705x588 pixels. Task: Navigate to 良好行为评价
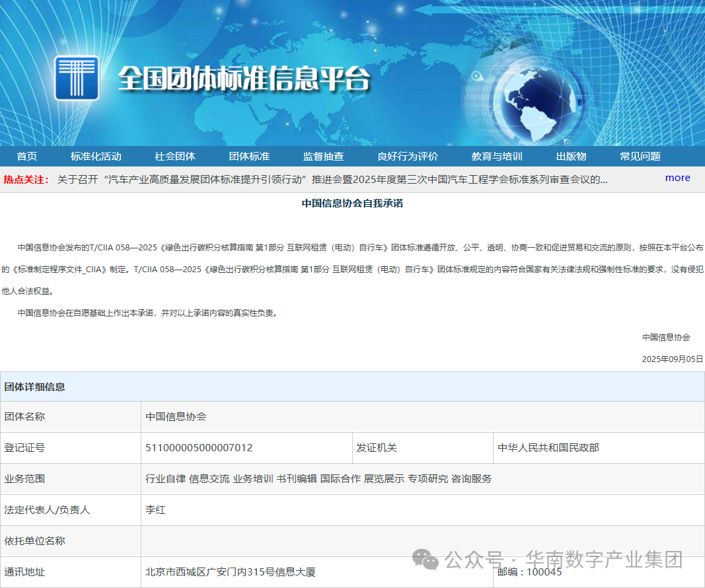(408, 157)
